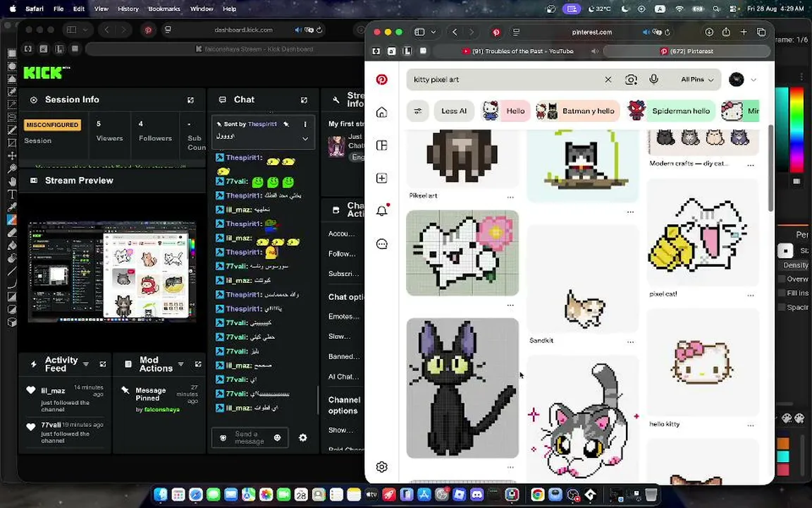Open Pinterest messages chat bubble icon

(381, 243)
